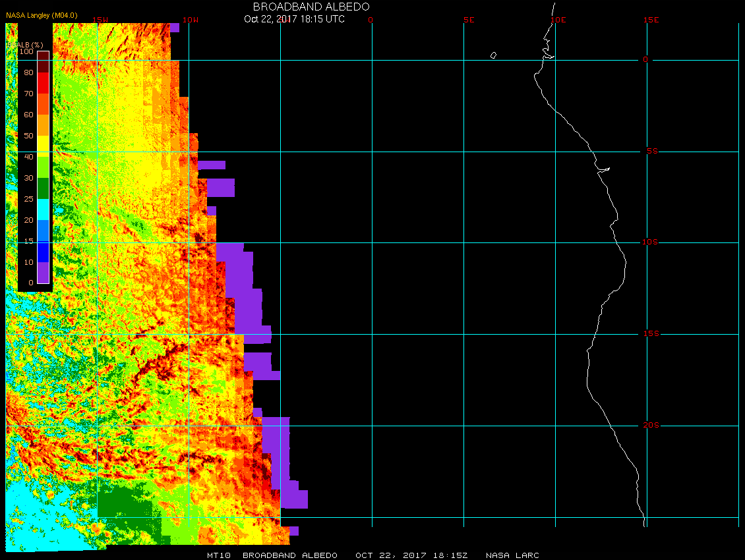The height and width of the screenshot is (560, 745).
Task: Select the 20S latitude label
Action: click(x=650, y=426)
